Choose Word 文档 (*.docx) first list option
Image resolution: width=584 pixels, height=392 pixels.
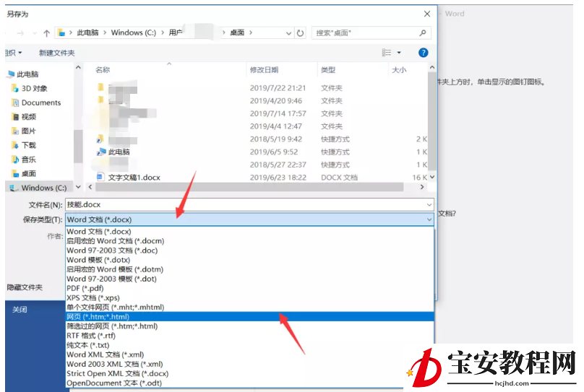pos(249,231)
